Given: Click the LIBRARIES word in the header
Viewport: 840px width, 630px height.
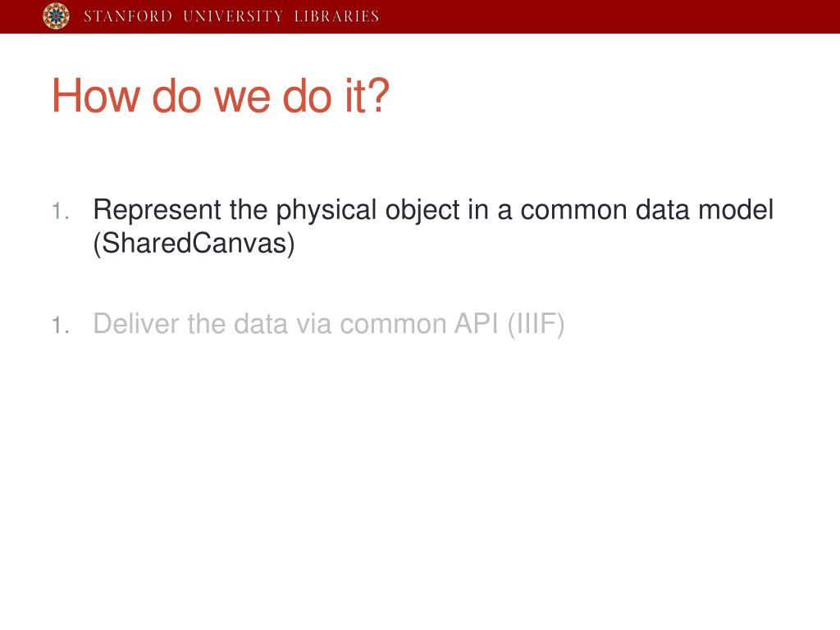Looking at the screenshot, I should [x=336, y=16].
